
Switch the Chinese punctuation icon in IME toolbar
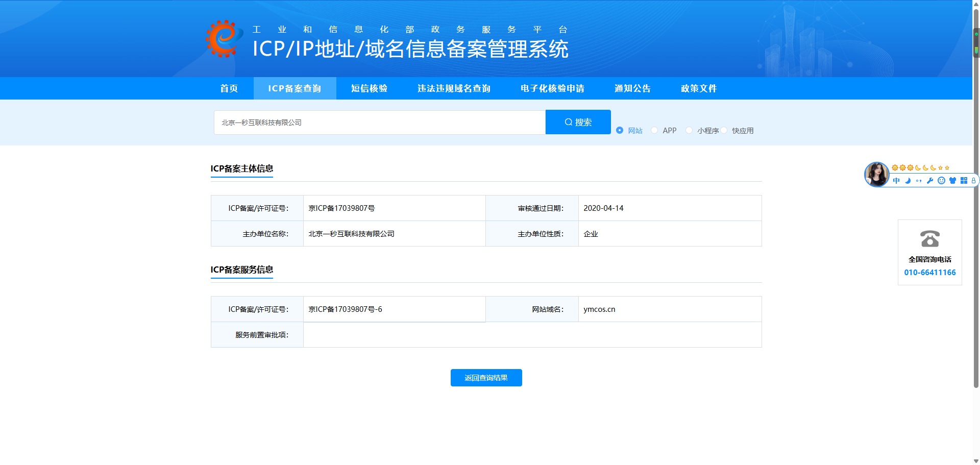click(x=919, y=181)
